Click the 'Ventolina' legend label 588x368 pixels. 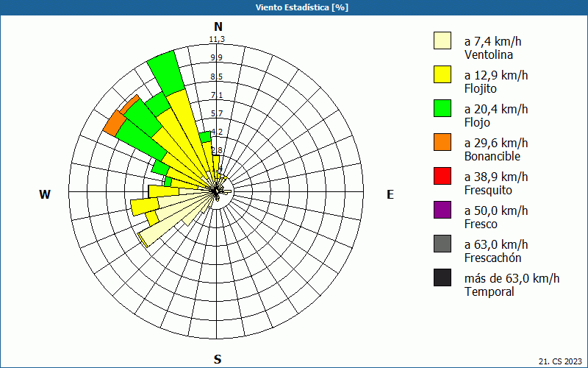[x=489, y=54]
